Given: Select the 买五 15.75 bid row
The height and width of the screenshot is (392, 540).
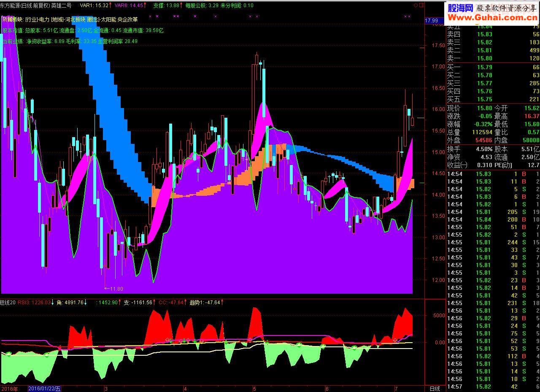Looking at the screenshot, I should (493, 99).
